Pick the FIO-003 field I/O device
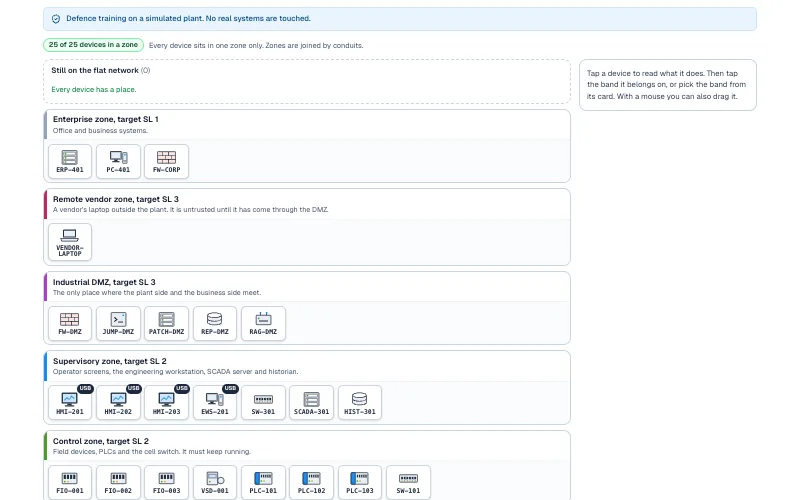This screenshot has height=500, width=800. point(166,483)
